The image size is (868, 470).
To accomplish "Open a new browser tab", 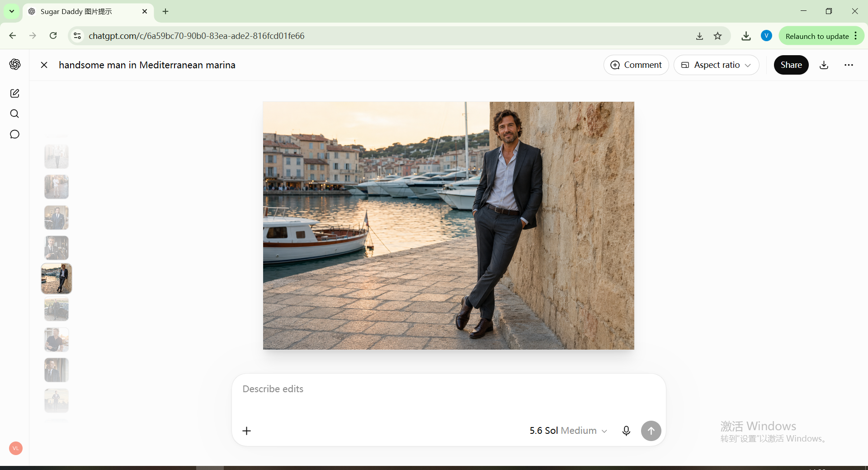I will click(165, 11).
